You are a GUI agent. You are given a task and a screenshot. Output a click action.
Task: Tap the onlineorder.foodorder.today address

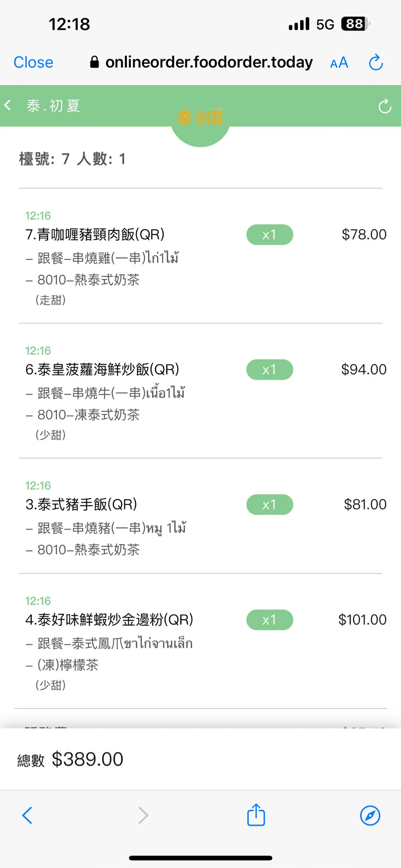coord(209,62)
